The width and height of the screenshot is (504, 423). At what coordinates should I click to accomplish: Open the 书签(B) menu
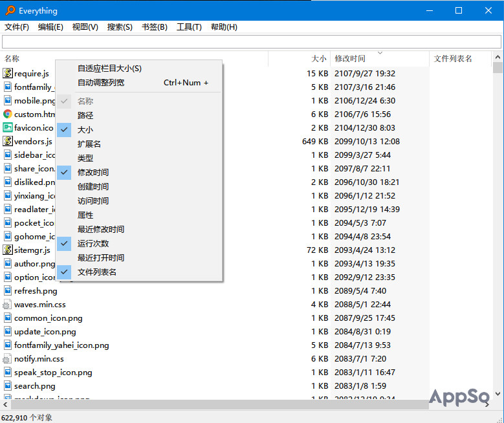[154, 27]
